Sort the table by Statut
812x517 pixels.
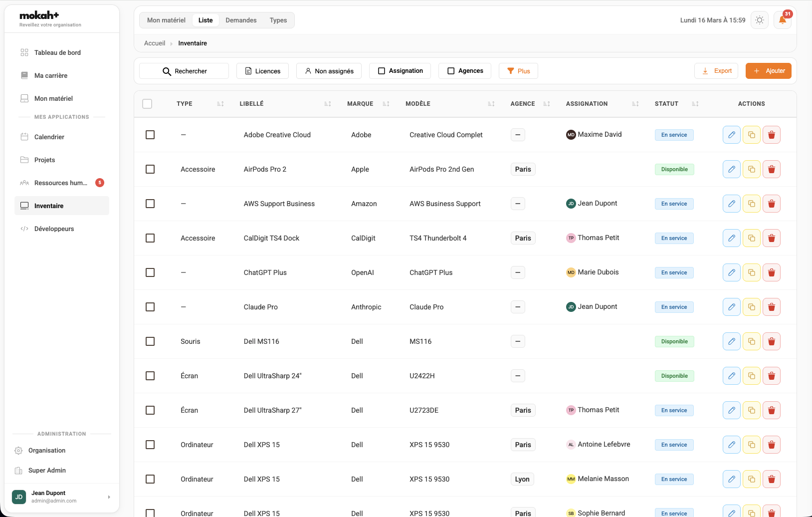(x=695, y=104)
